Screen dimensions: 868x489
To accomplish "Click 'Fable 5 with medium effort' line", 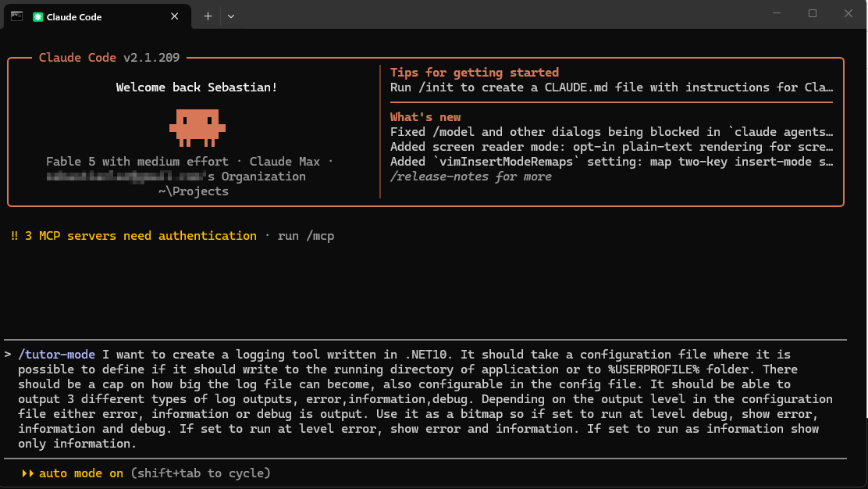I will coord(190,162).
